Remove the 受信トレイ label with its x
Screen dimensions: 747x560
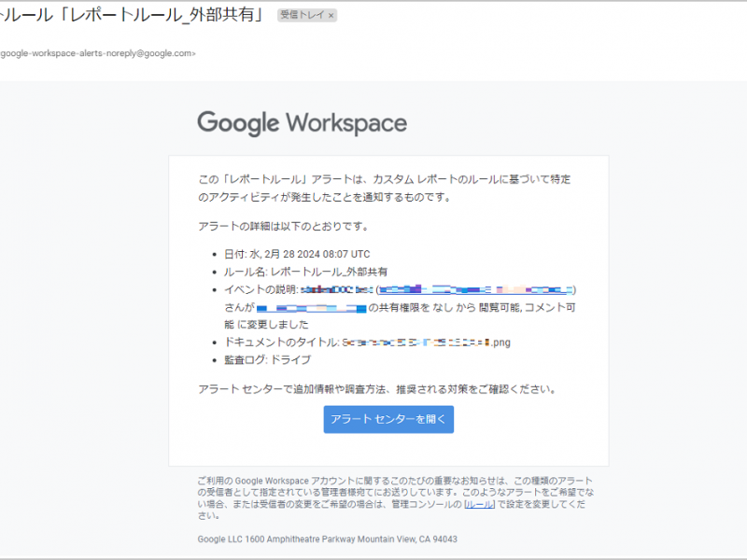pyautogui.click(x=331, y=16)
